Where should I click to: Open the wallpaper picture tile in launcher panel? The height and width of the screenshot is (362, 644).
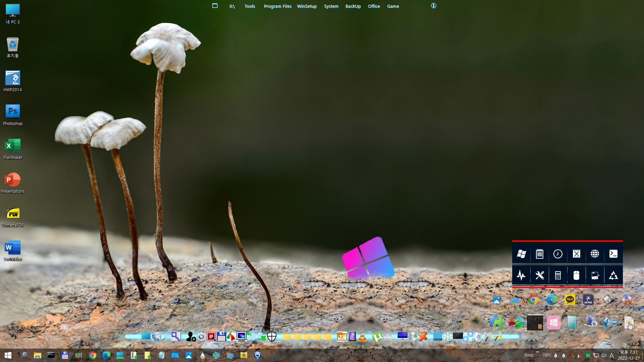tap(595, 276)
